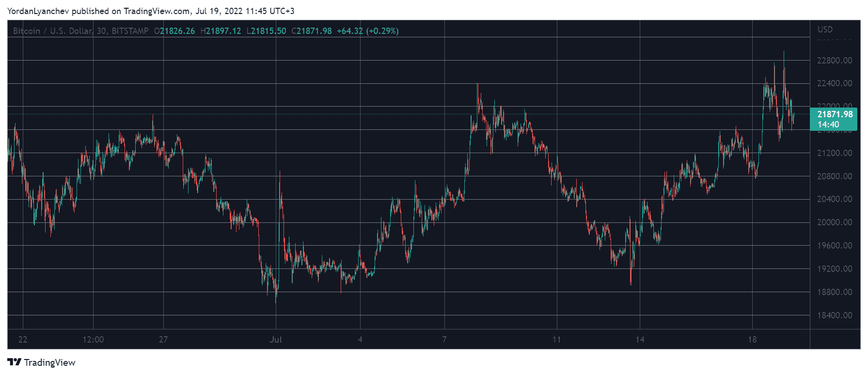Image resolution: width=868 pixels, height=375 pixels.
Task: Click the 20800.00 price axis label
Action: click(x=835, y=176)
